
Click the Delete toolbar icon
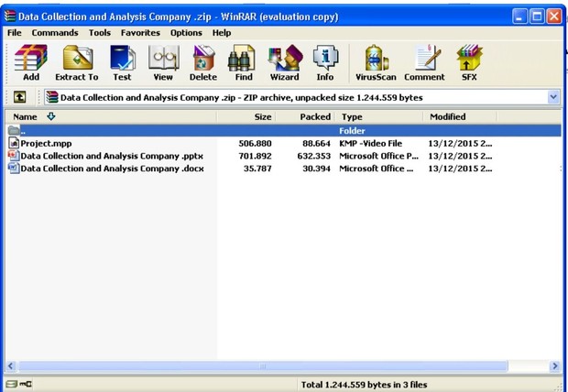click(x=203, y=62)
